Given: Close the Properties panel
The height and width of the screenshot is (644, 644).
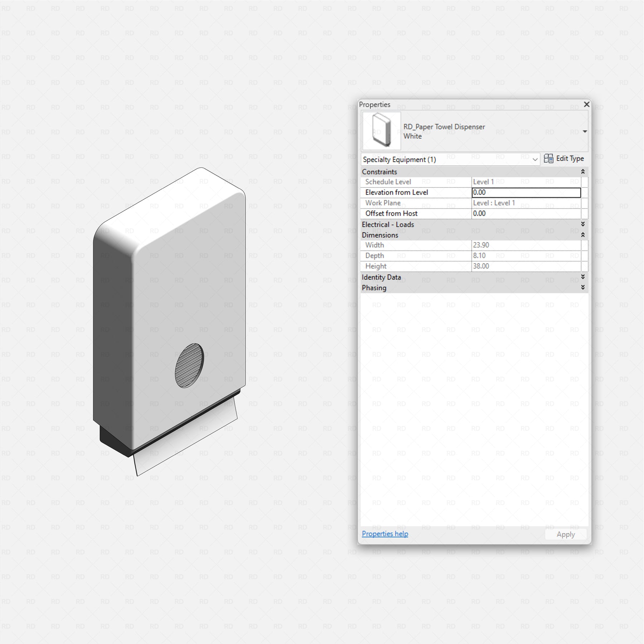Looking at the screenshot, I should point(586,104).
